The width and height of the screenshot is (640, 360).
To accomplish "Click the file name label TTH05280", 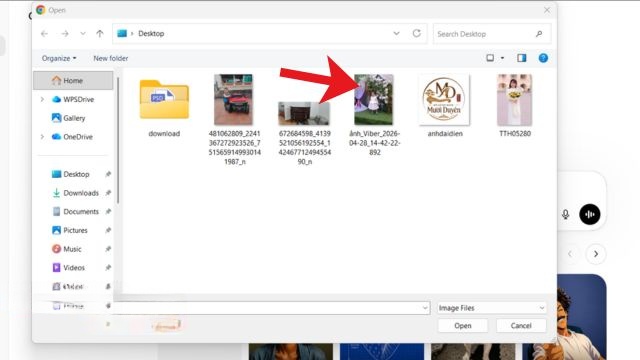I will click(515, 133).
